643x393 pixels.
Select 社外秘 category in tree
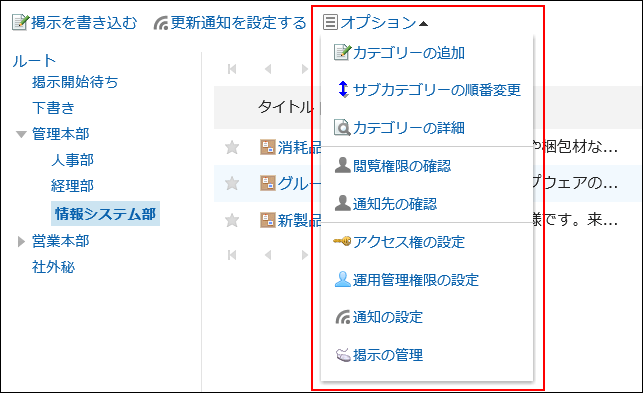[53, 267]
